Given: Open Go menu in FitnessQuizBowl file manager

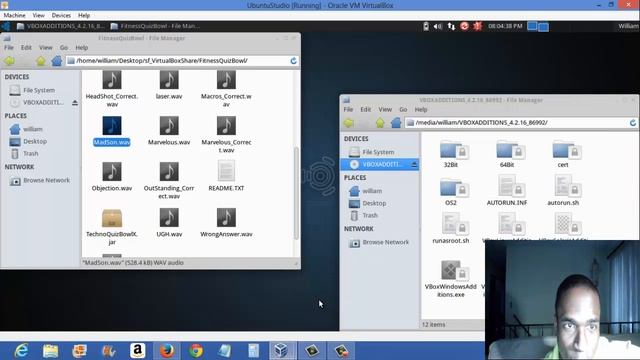Looking at the screenshot, I should click(64, 47).
